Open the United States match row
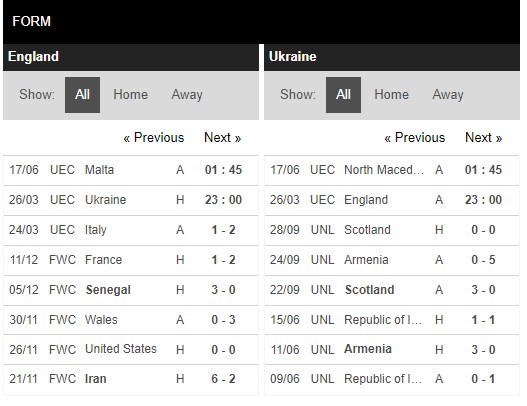The width and height of the screenshot is (527, 406). (131, 350)
